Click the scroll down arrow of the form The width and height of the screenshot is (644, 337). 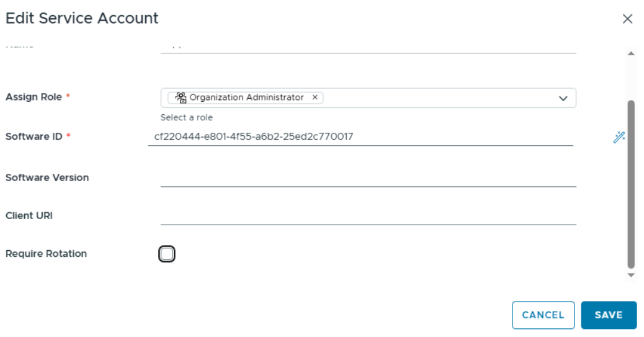[631, 275]
